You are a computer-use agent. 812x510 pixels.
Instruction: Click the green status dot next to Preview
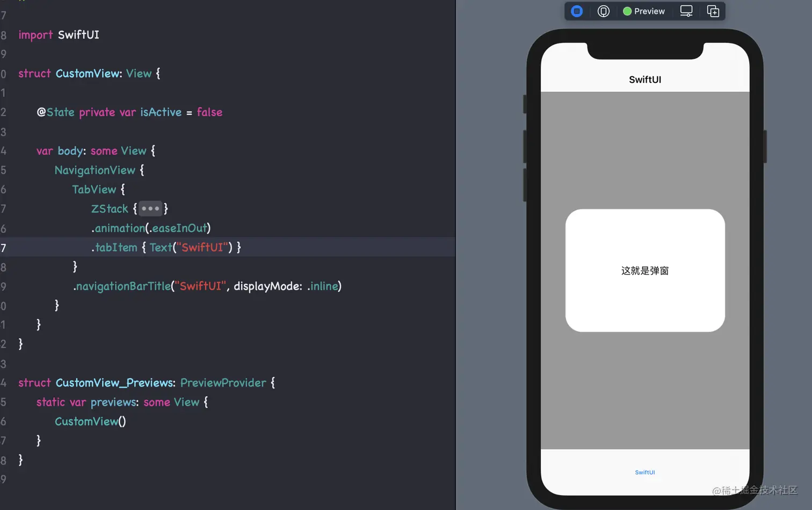pyautogui.click(x=627, y=11)
